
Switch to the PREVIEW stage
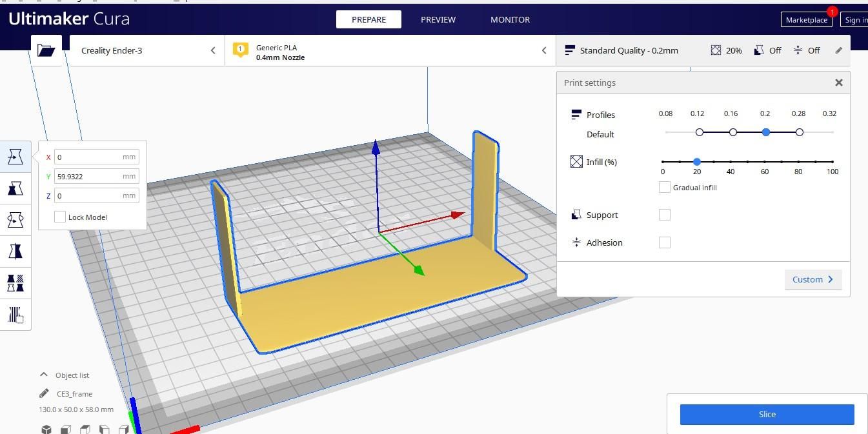coord(438,19)
